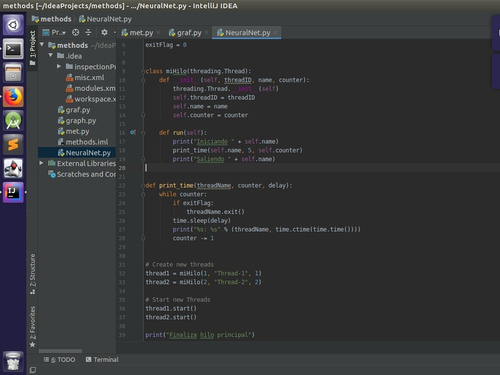The width and height of the screenshot is (500, 375).
Task: Click override gutter icon at line 16
Action: 133,132
